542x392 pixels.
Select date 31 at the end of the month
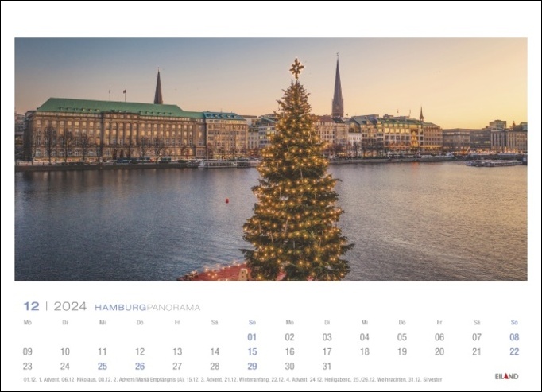tap(327, 366)
